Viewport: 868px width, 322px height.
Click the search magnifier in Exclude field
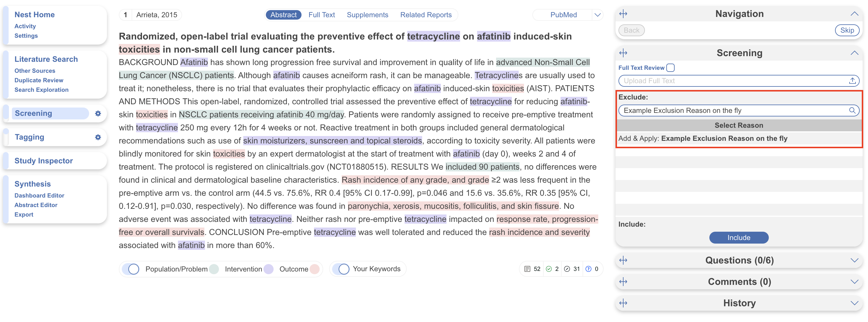852,111
